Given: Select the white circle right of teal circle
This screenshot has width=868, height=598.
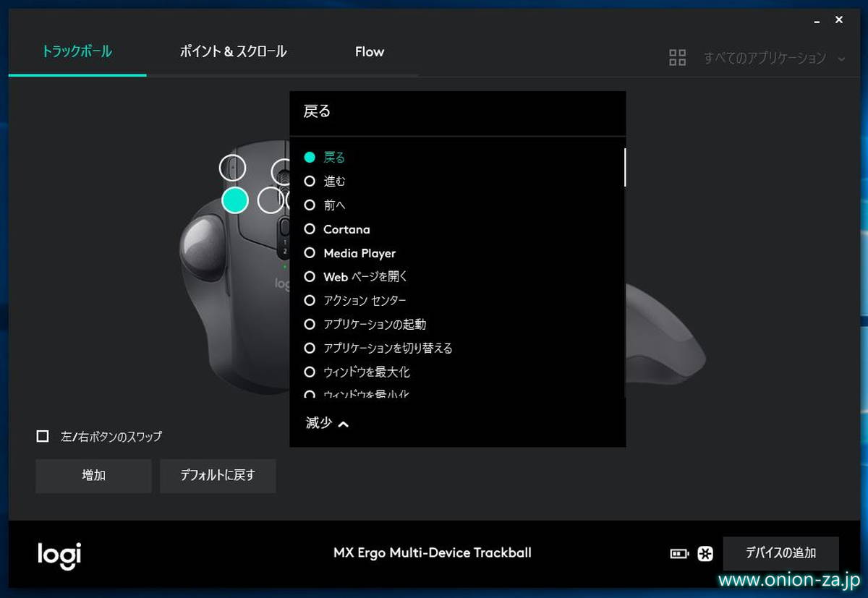Looking at the screenshot, I should click(x=270, y=200).
